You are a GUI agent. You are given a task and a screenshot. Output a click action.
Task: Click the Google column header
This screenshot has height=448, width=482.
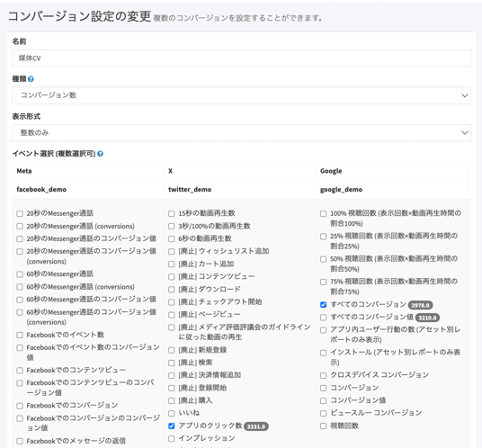(331, 171)
